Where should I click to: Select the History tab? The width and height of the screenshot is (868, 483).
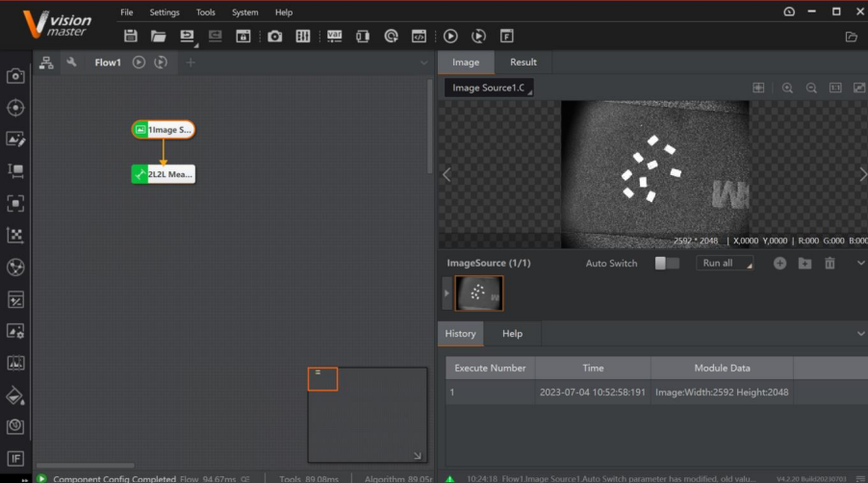(x=461, y=334)
